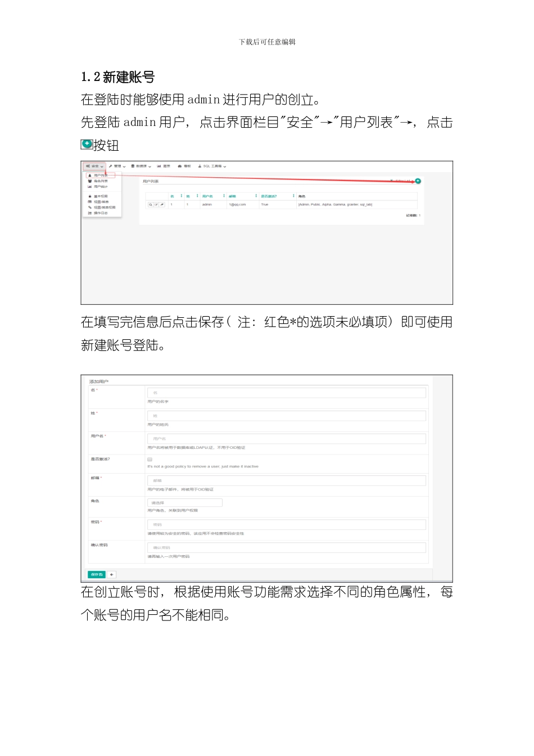Open the 看板 menu item
534x756 pixels.
(x=184, y=166)
